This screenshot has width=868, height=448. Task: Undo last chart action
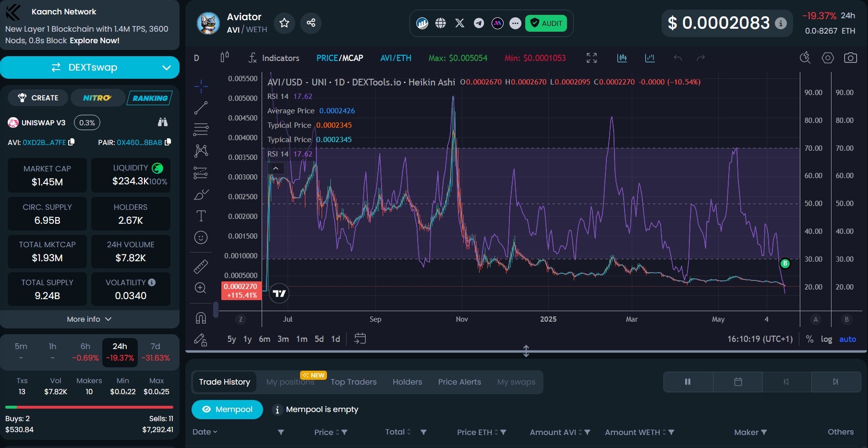[678, 58]
